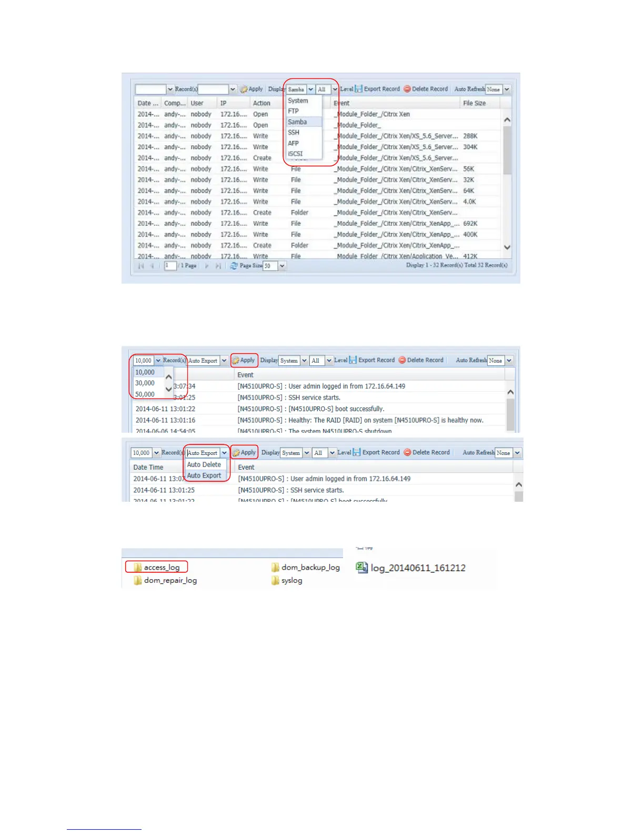Screen dimensions: 644x834
Task: Go to next page in Samba log pager
Action: pos(207,266)
